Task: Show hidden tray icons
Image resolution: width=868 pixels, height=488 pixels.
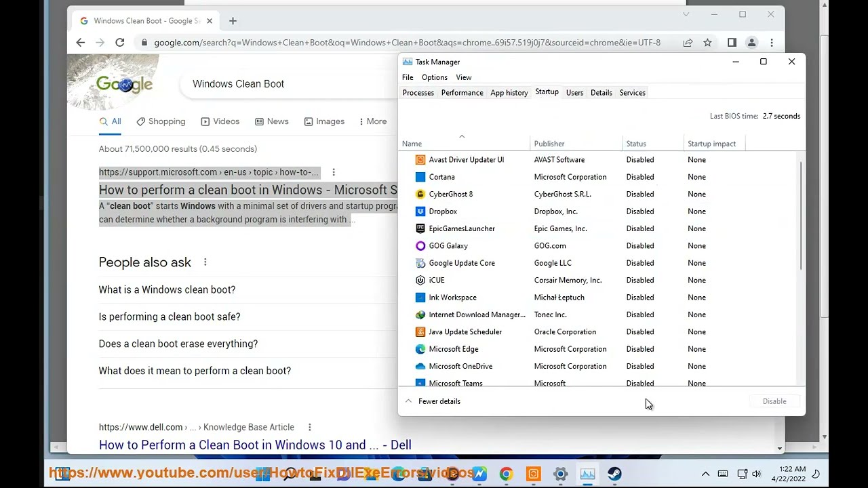Action: (x=705, y=474)
